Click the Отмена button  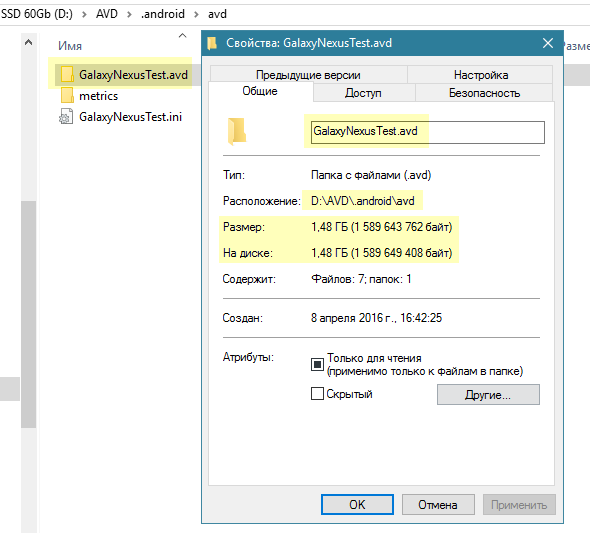click(x=438, y=504)
